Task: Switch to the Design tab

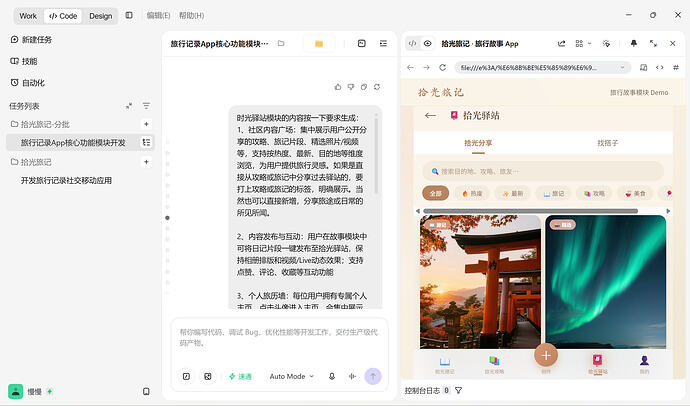Action: coord(101,16)
